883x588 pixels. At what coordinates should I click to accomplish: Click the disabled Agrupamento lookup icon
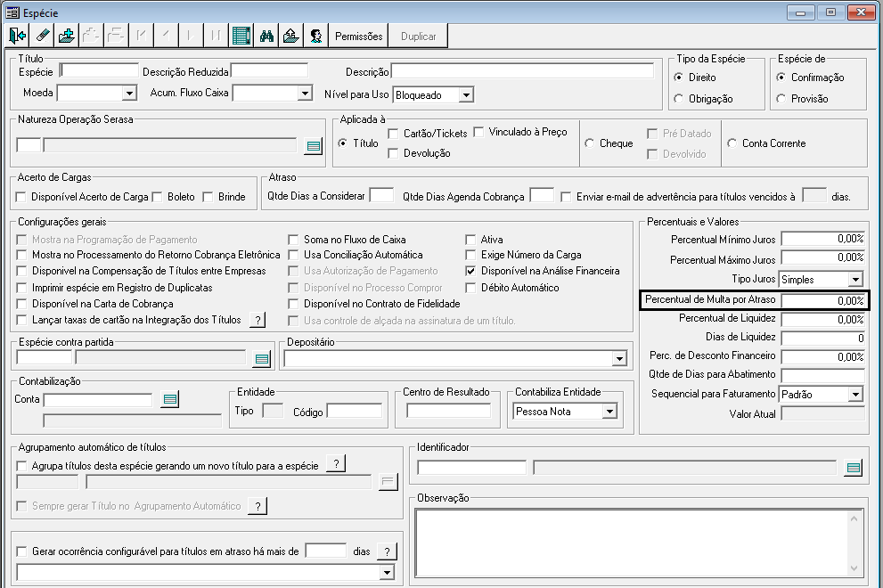(x=388, y=482)
